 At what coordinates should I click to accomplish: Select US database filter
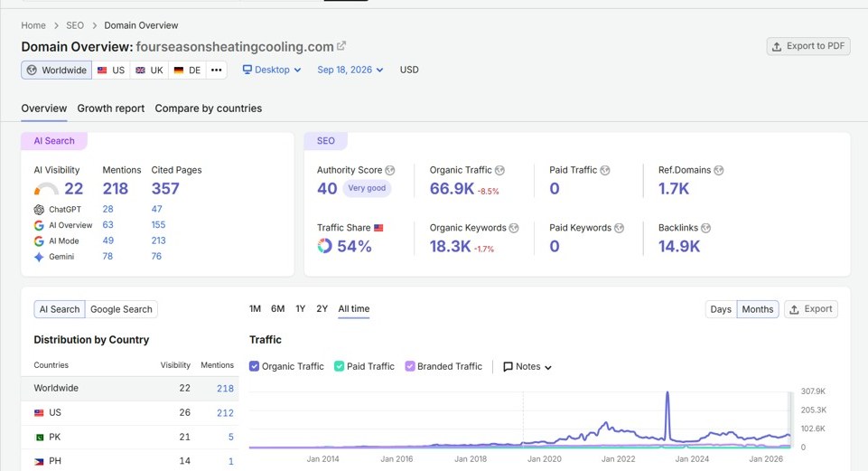[111, 70]
